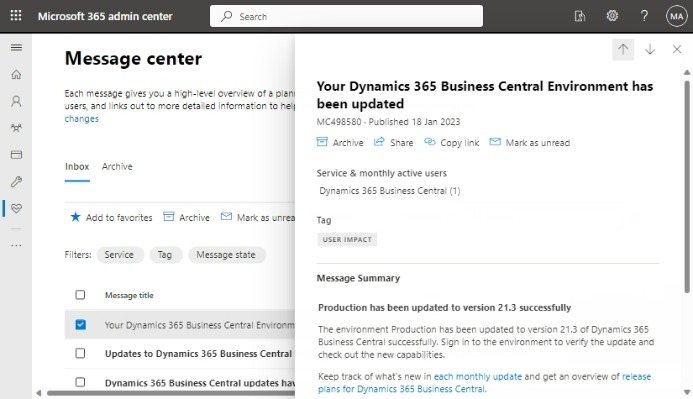Click Dynamics 365 Business Central (1) service
The width and height of the screenshot is (693, 399).
(x=389, y=191)
